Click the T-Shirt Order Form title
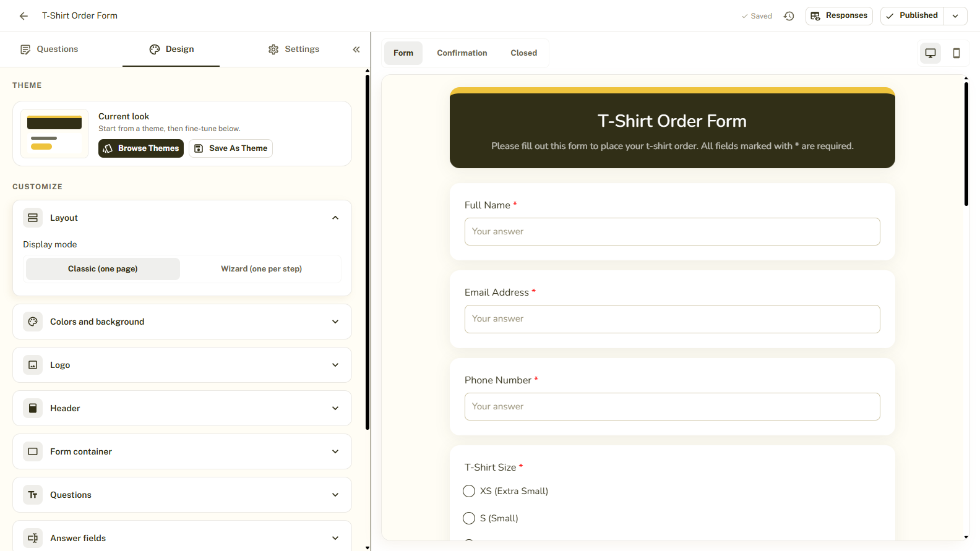980x551 pixels. click(673, 121)
